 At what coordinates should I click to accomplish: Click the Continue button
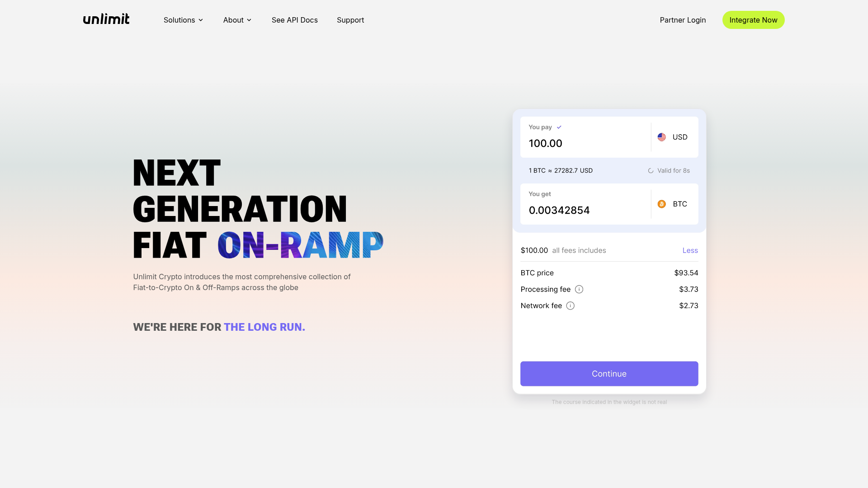609,374
